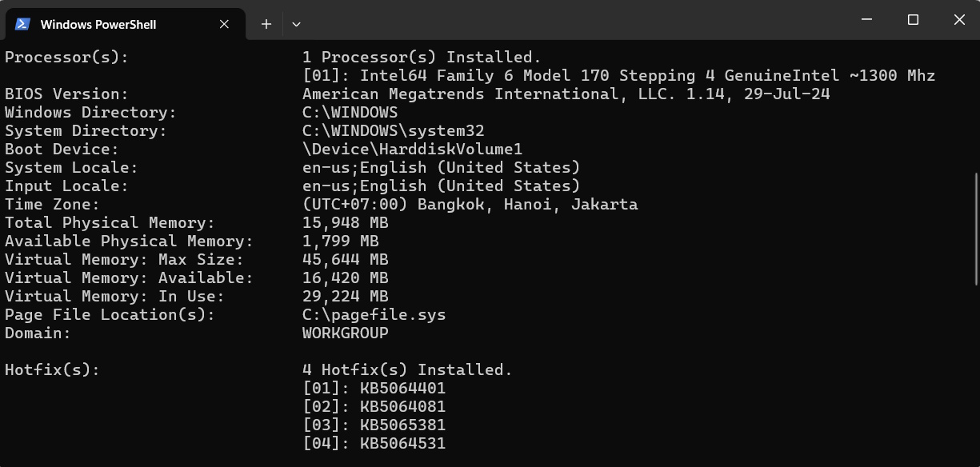Click the C:\WINDOWS\system32 directory text

click(393, 131)
